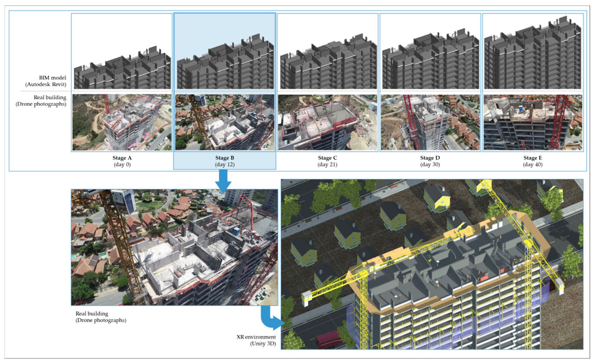This screenshot has height=364, width=594.
Task: Click the 'BIM model' row label
Action: click(x=53, y=78)
